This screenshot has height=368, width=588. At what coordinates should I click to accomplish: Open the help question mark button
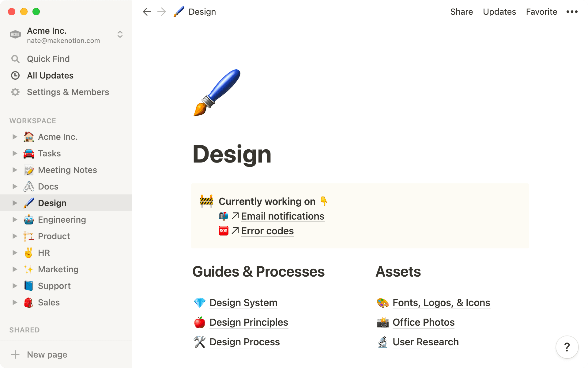click(x=567, y=347)
